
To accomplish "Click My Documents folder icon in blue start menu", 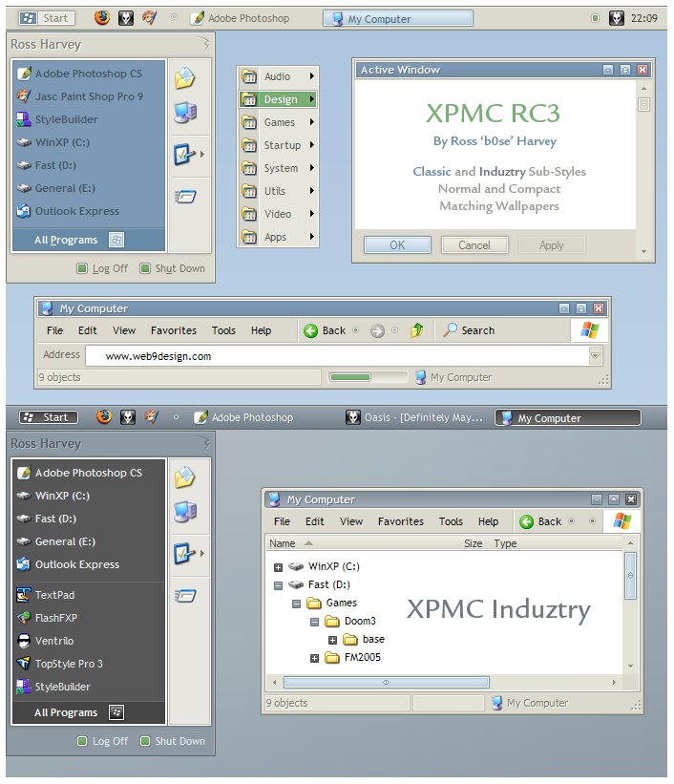I will [185, 78].
